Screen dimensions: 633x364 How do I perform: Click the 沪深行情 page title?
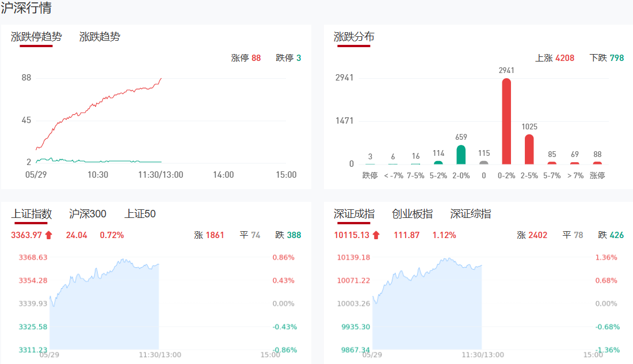pos(26,9)
